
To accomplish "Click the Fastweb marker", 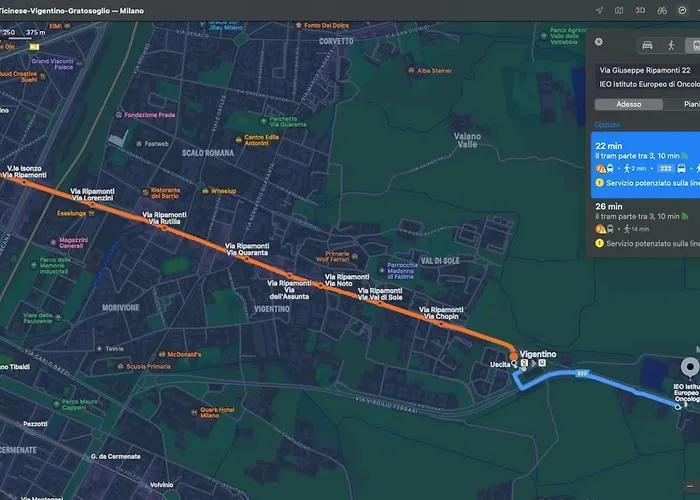I will 139,144.
